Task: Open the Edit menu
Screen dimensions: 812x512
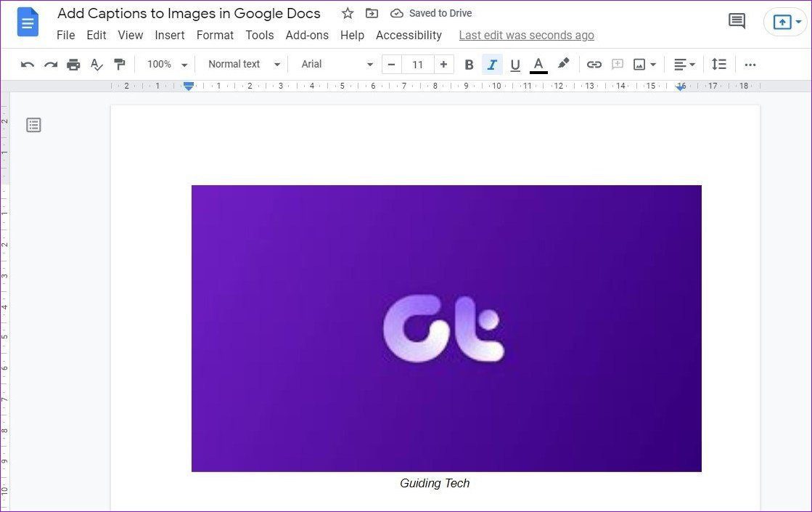Action: 97,36
